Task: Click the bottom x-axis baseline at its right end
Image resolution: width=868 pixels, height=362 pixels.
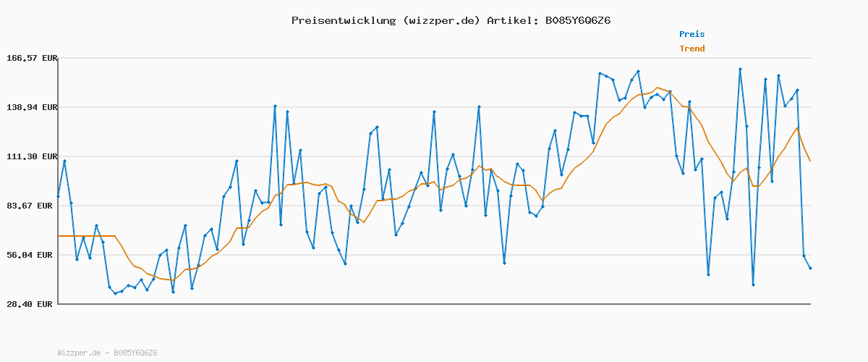Action: (x=809, y=304)
